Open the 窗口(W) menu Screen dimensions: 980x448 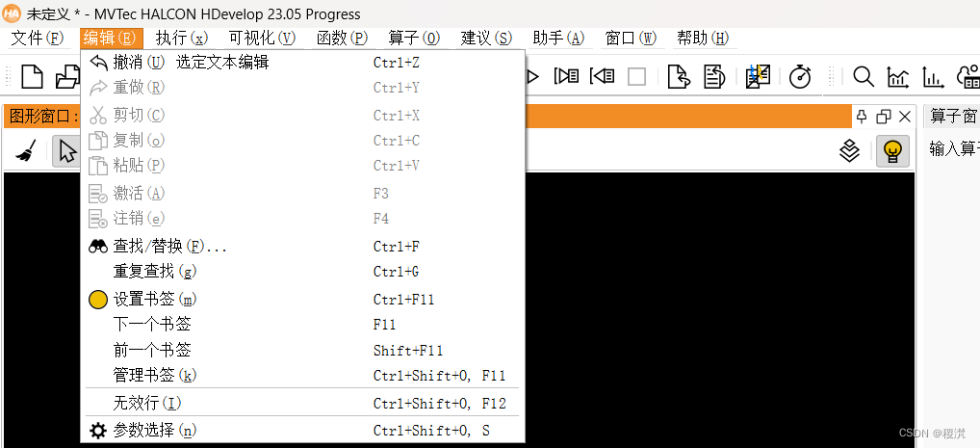point(632,39)
